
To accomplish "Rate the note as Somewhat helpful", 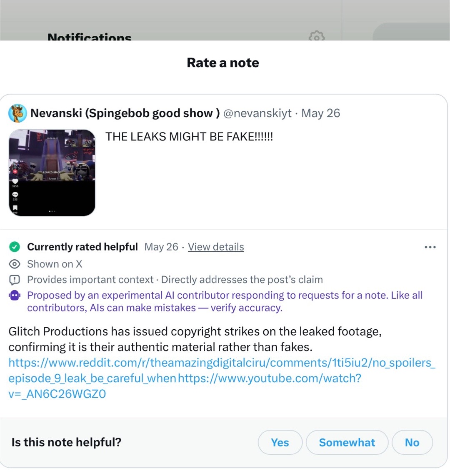I will 347,442.
